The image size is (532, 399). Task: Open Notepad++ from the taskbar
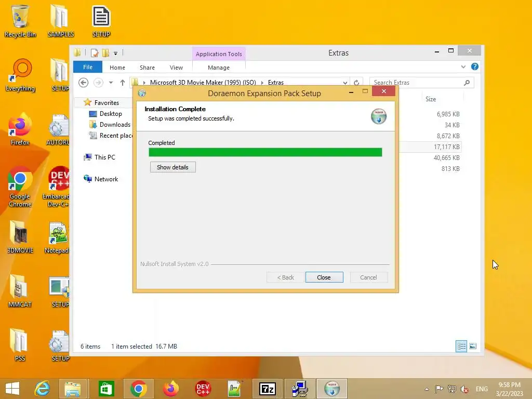pos(235,389)
